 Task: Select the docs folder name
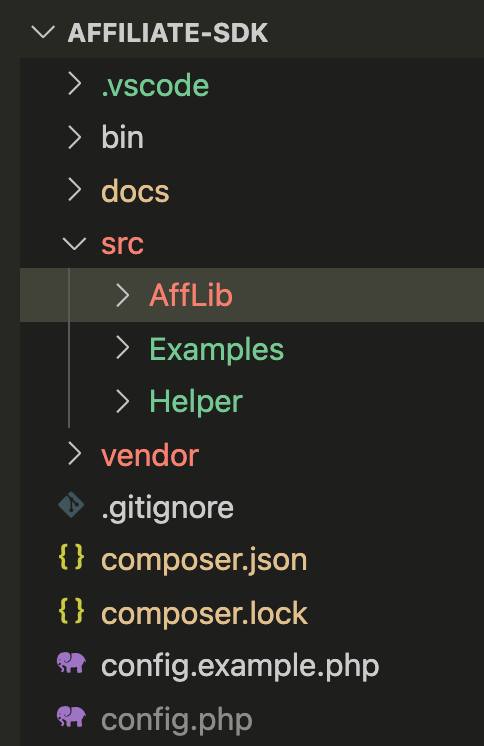[x=135, y=191]
